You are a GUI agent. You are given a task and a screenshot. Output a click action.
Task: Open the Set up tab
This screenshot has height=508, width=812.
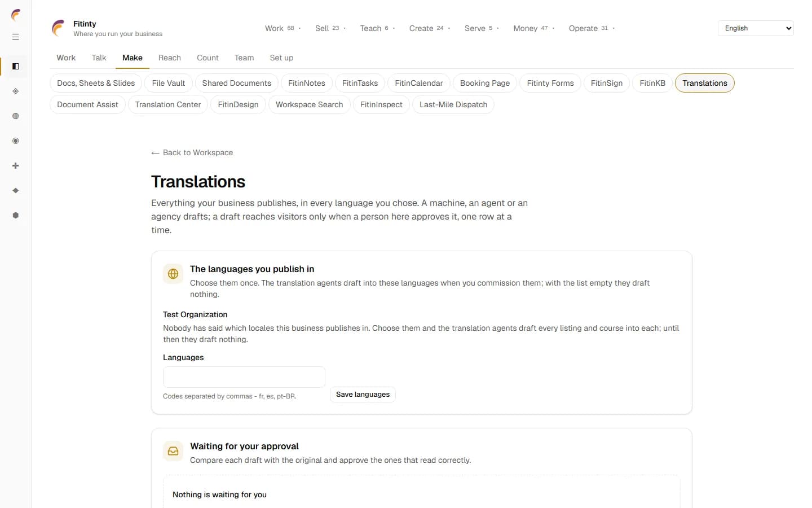coord(281,58)
